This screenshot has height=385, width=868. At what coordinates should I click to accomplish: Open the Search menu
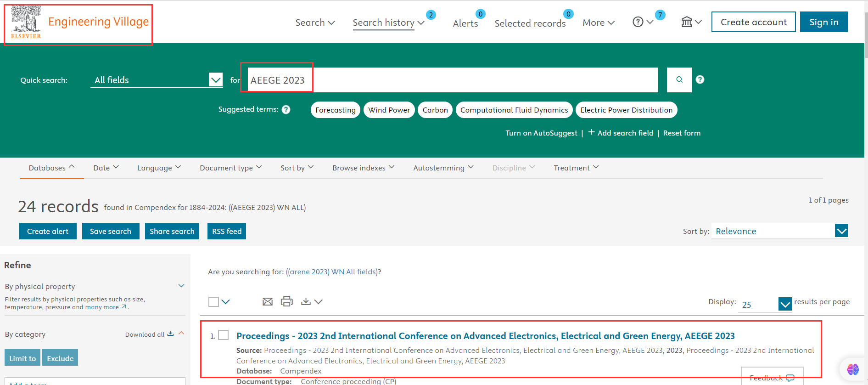tap(315, 23)
